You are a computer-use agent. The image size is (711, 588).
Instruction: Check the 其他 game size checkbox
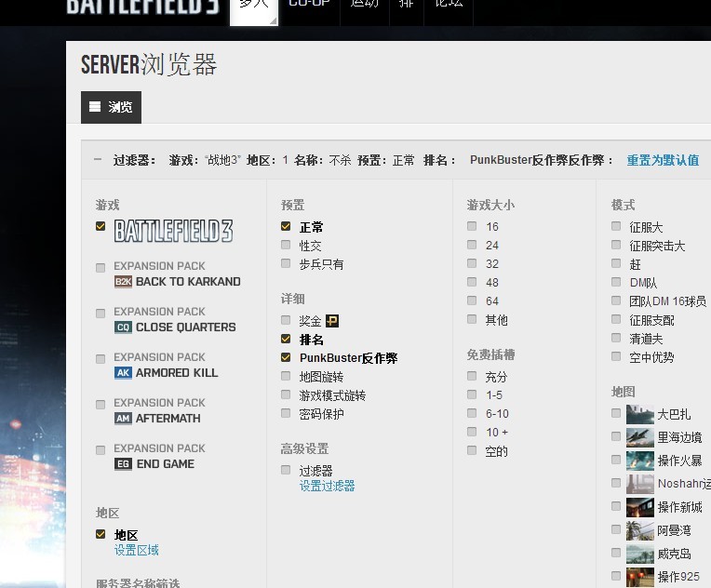click(x=472, y=319)
